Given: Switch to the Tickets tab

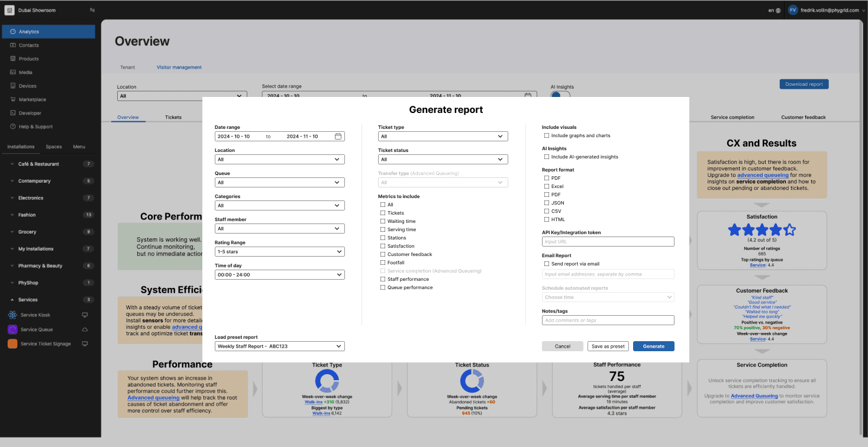Looking at the screenshot, I should (x=173, y=117).
